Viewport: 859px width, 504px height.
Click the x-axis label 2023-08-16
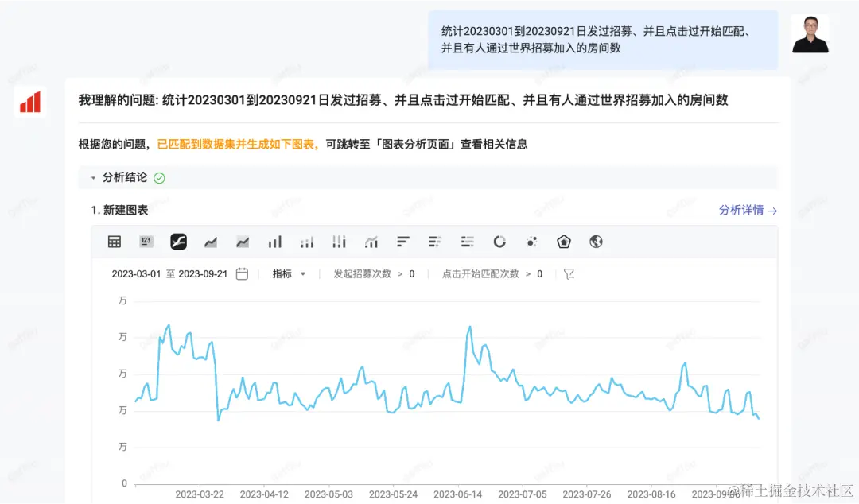pos(651,494)
